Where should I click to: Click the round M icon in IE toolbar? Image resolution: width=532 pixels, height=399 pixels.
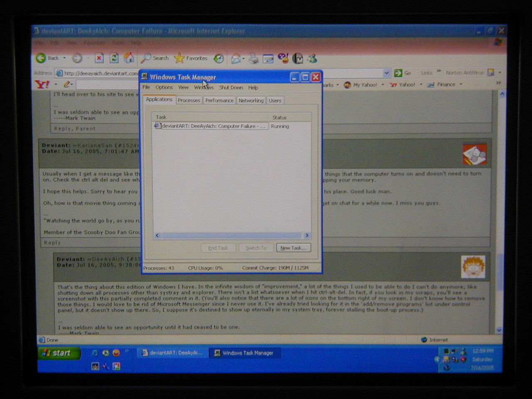(298, 59)
